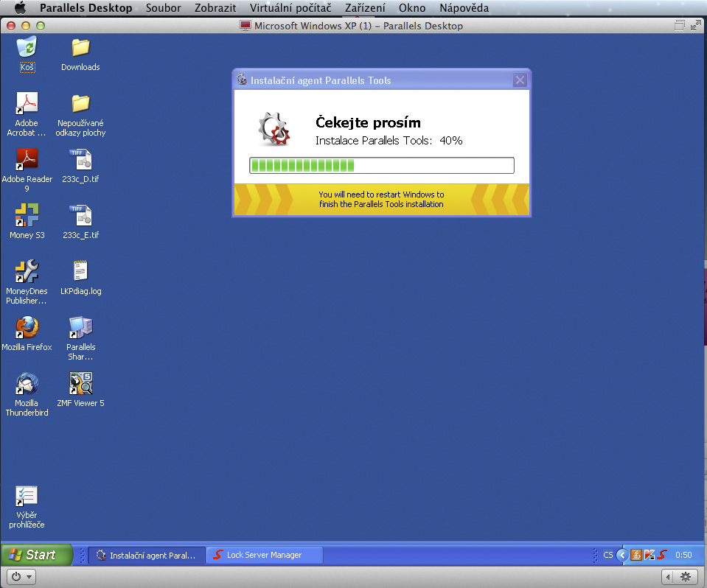Open the Zařízení menu
The height and width of the screenshot is (588, 707).
coord(365,7)
